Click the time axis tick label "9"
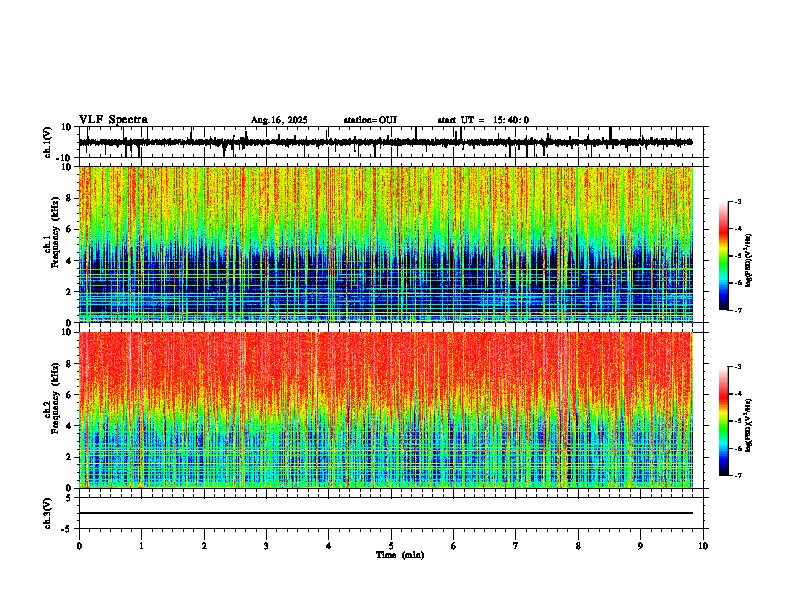Image resolution: width=792 pixels, height=612 pixels. 640,546
